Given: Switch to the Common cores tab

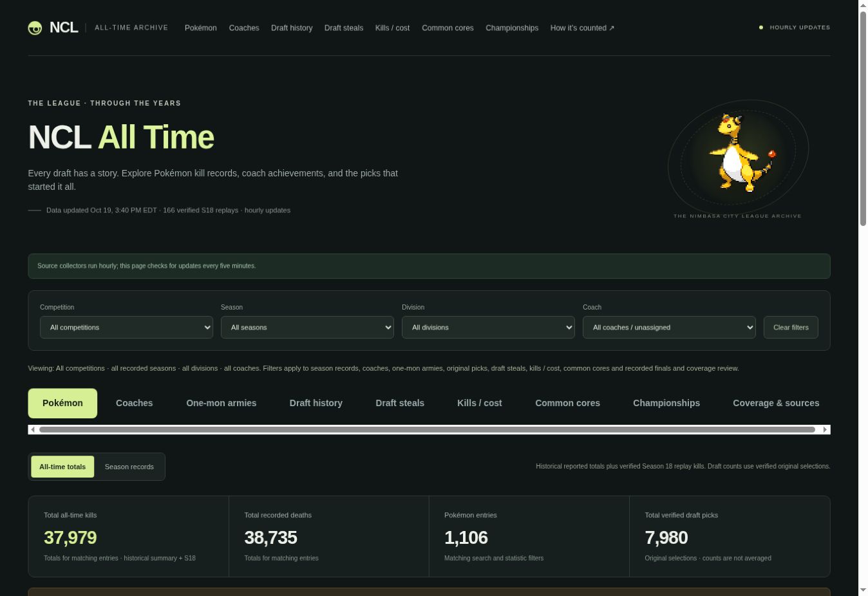Looking at the screenshot, I should pyautogui.click(x=567, y=403).
